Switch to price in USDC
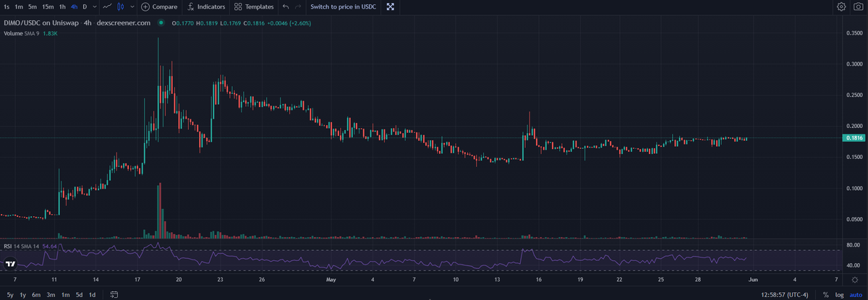868x300 pixels. 343,7
